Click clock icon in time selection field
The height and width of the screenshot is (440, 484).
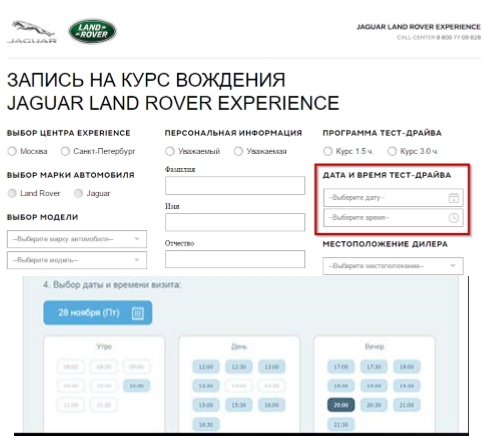point(453,218)
